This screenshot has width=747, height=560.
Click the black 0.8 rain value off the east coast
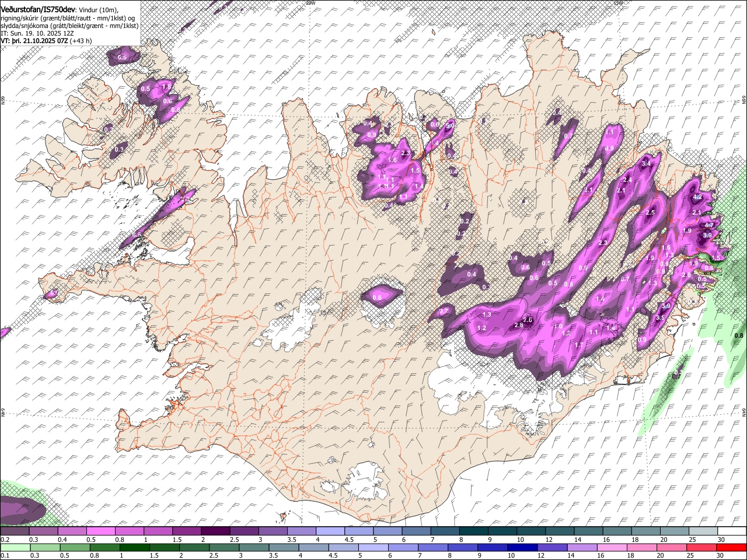[x=738, y=335]
